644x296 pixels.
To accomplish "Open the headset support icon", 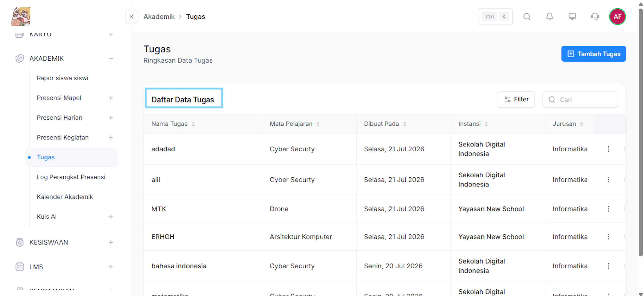I will point(595,16).
